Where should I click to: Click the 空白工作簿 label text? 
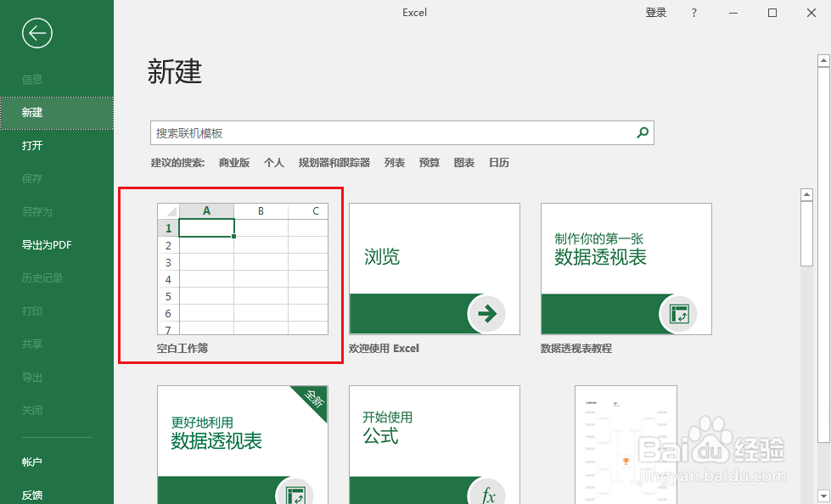tap(182, 348)
